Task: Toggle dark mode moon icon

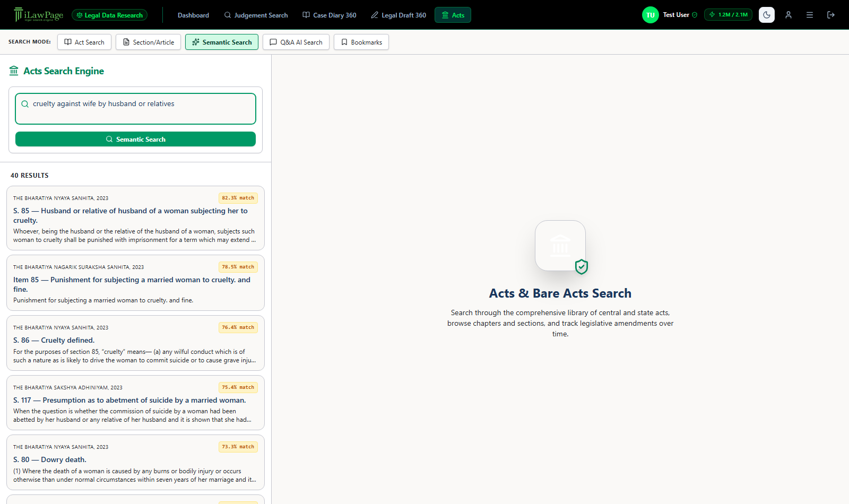Action: click(767, 15)
